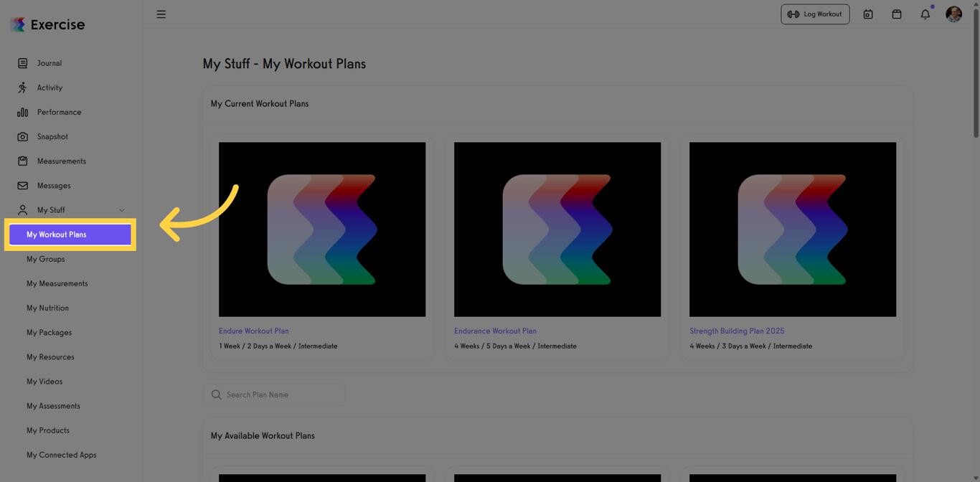The image size is (980, 482).
Task: Focus the Search Plan Name field
Action: (274, 394)
